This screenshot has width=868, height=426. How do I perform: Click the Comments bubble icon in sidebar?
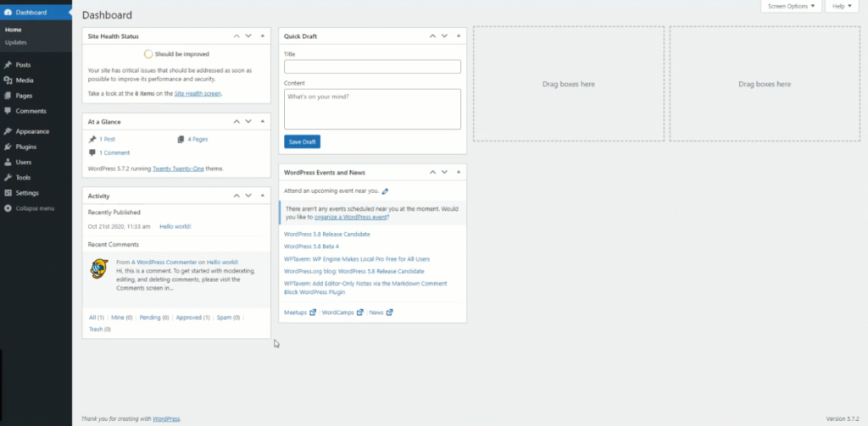(8, 111)
